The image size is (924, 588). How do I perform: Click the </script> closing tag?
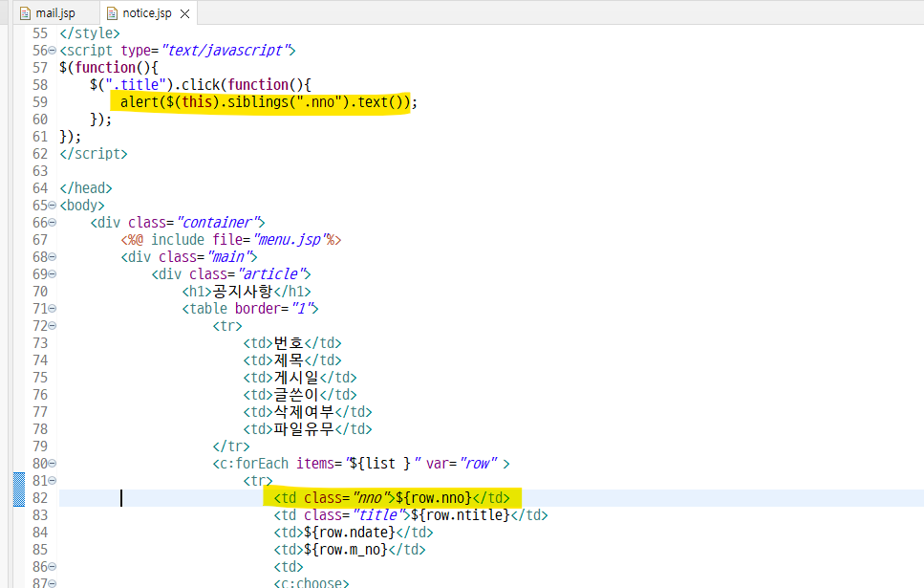(93, 154)
